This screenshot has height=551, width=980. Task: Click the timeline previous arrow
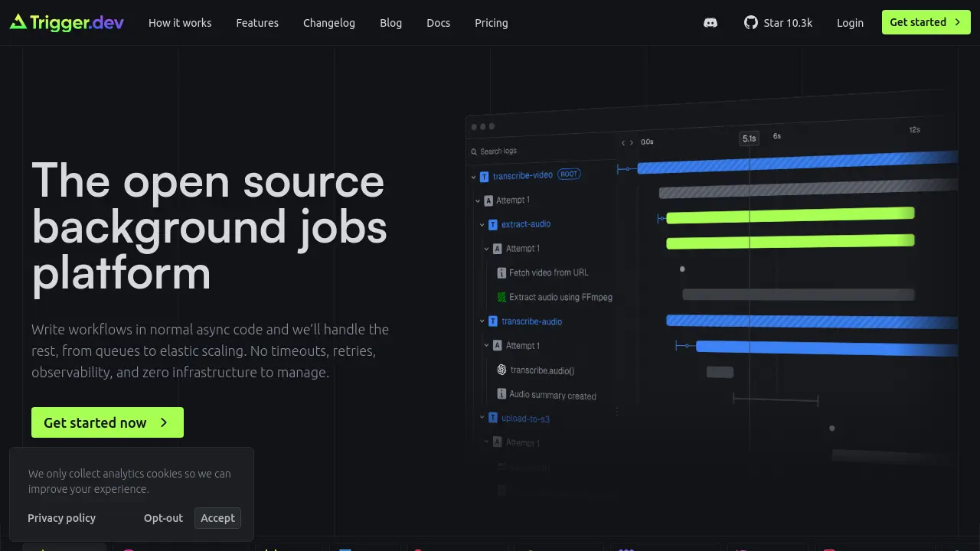[x=623, y=142]
